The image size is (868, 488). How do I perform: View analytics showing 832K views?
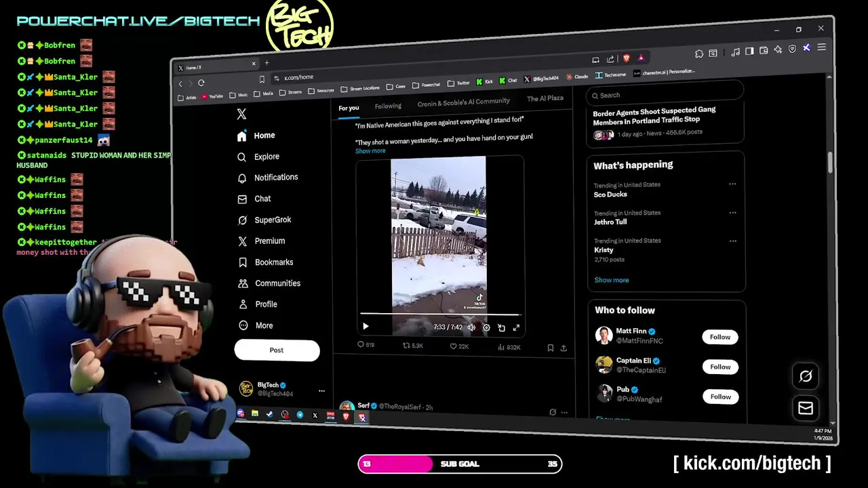point(509,347)
